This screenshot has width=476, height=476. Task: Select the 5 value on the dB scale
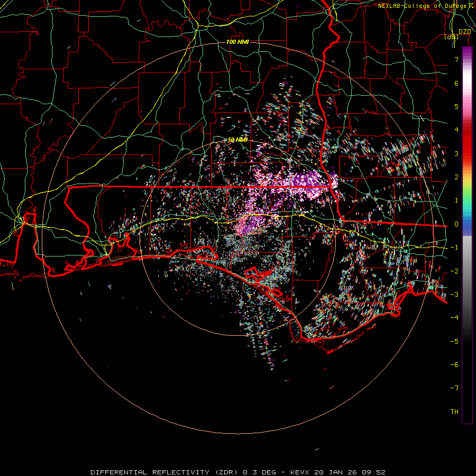[x=456, y=106]
